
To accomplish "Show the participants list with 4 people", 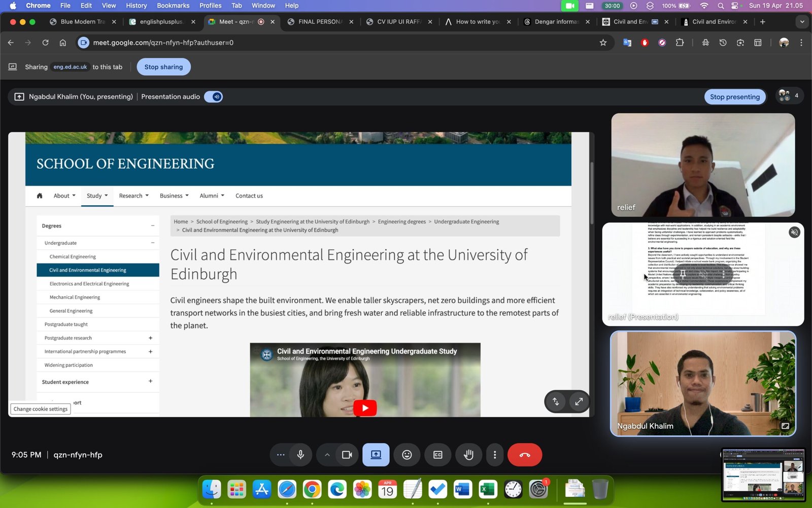I will [x=790, y=96].
